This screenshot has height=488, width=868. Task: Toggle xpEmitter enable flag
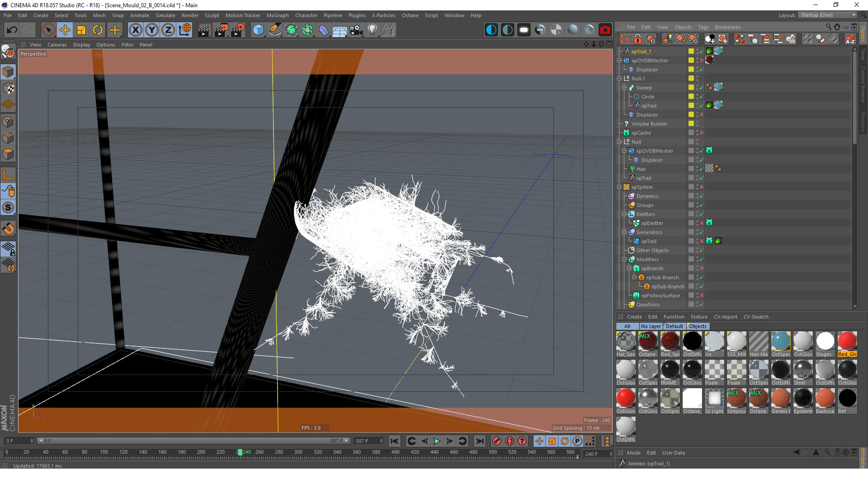pos(702,223)
